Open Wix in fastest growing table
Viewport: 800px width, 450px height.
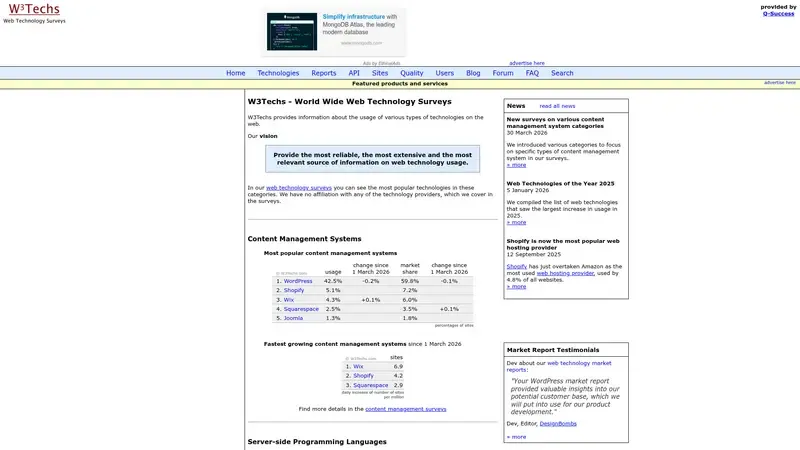point(358,366)
